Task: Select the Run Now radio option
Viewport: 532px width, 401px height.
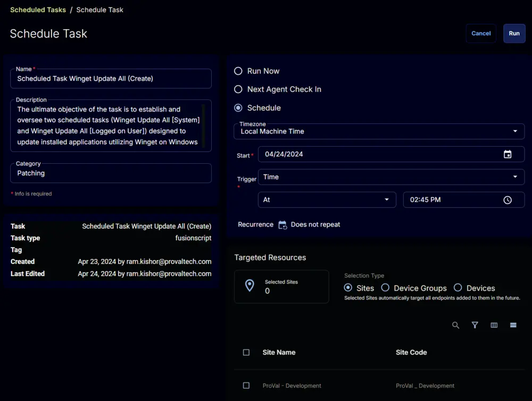Action: [238, 71]
